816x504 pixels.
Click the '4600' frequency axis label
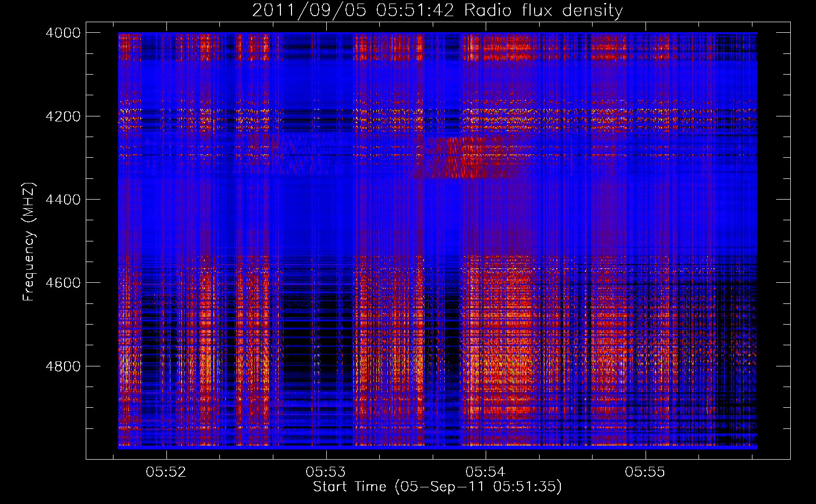point(63,283)
